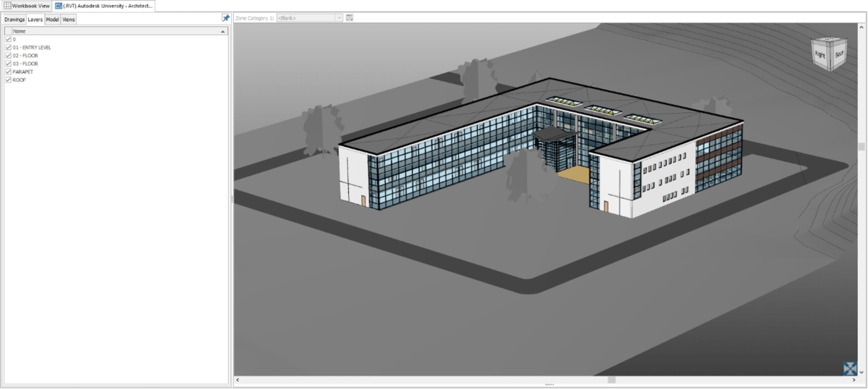The image size is (868, 389).
Task: Select the 02 - FLOOR layer name
Action: tap(25, 55)
